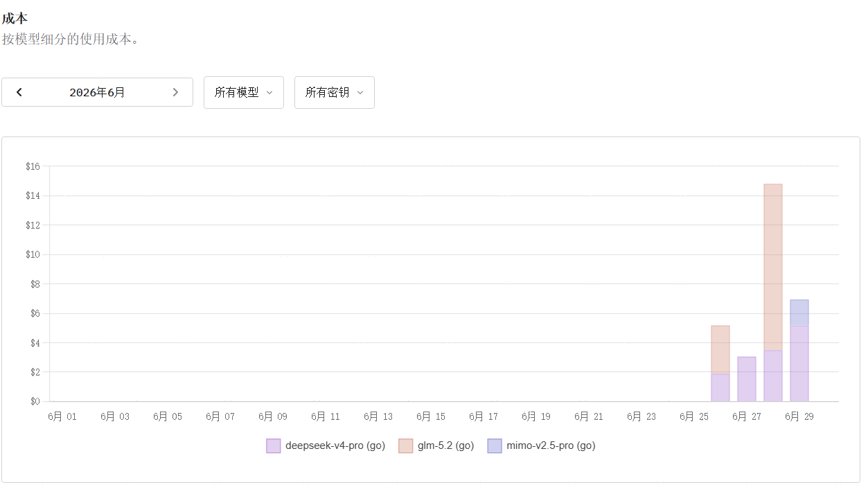Toggle mimo-v2.5-pro (go) legend swatch
Image resolution: width=868 pixels, height=503 pixels.
coord(495,445)
